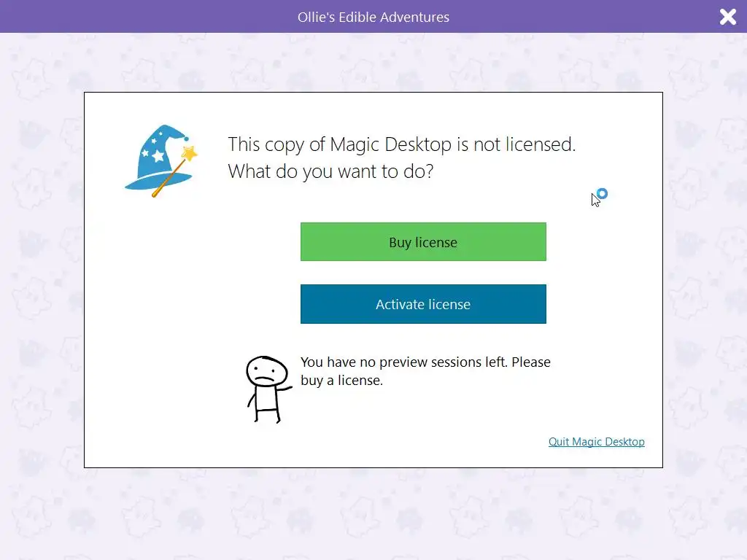Click the text 'What do you want to do?'
Screen dimensions: 747x560
(330, 171)
